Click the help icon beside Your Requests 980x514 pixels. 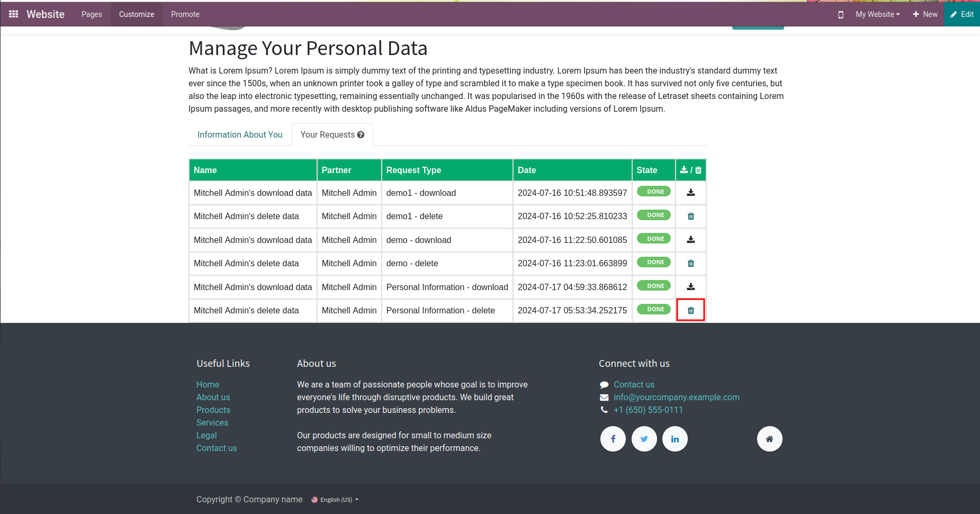tap(361, 135)
